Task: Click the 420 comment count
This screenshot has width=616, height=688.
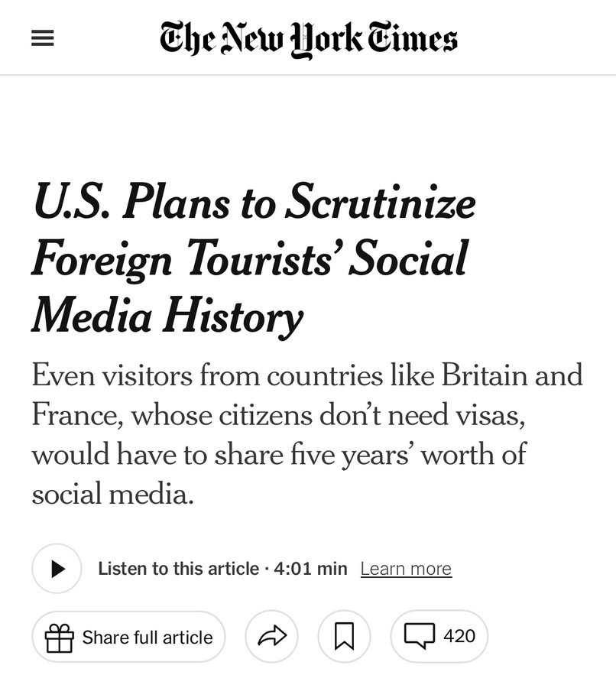Action: point(459,635)
